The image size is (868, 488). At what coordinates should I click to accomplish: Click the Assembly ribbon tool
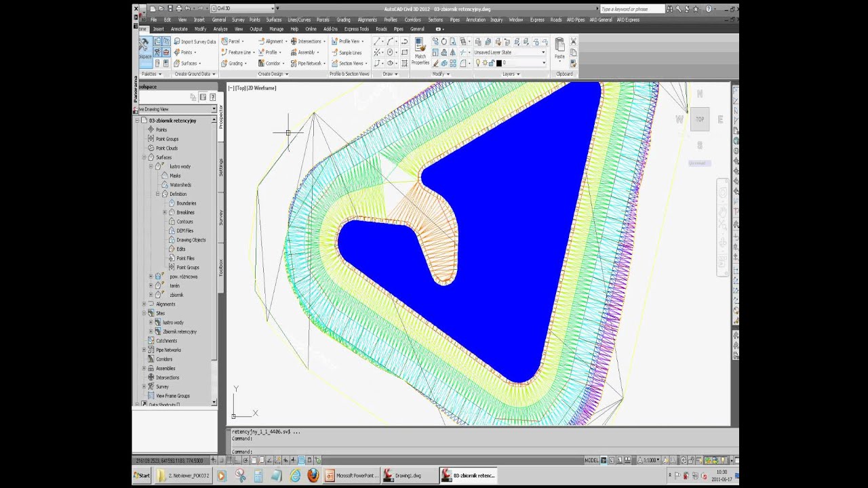tap(303, 52)
